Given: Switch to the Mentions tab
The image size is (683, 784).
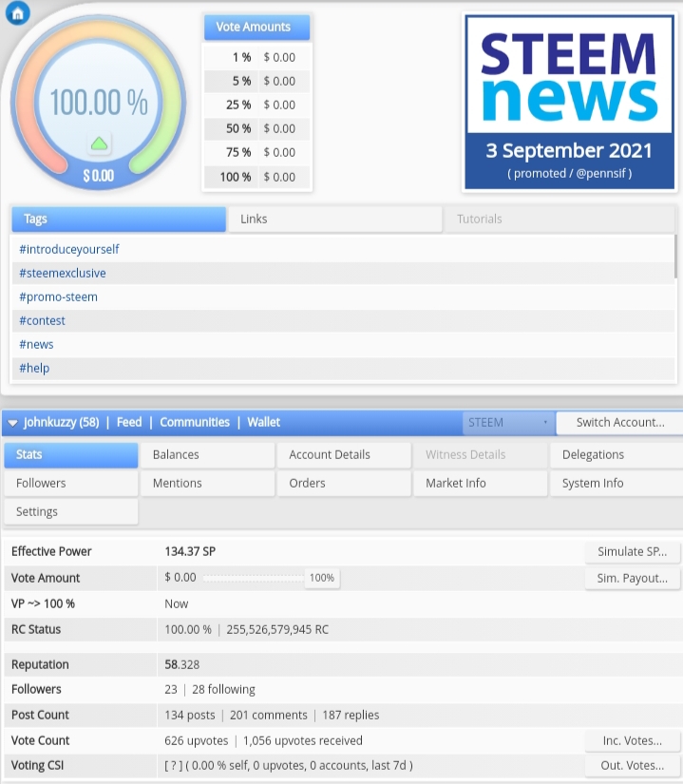Looking at the screenshot, I should [x=207, y=484].
